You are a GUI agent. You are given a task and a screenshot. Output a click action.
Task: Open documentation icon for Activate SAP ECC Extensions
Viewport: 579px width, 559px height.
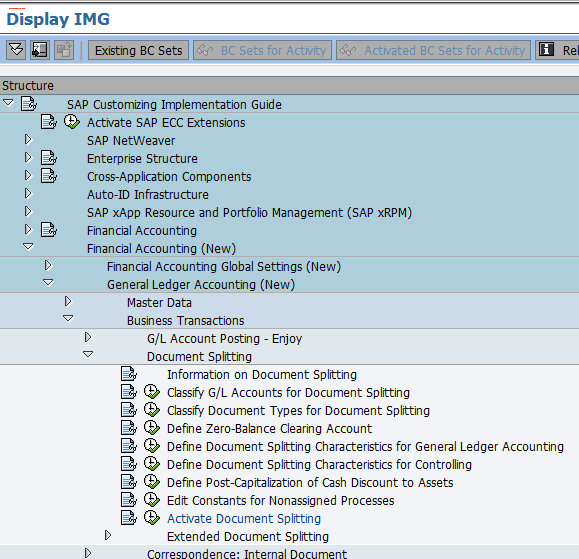coord(49,122)
